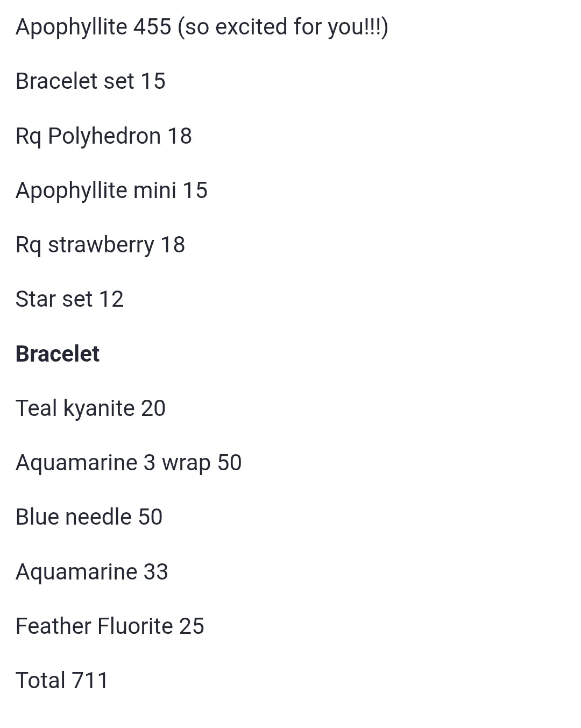581x728 pixels.
Task: Click the word Polyhedron
Action: [104, 136]
